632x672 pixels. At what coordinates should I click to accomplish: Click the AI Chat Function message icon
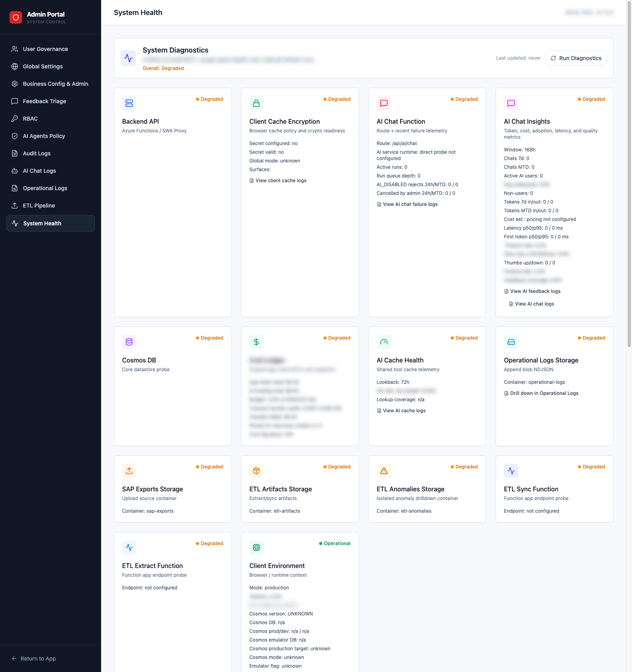384,103
